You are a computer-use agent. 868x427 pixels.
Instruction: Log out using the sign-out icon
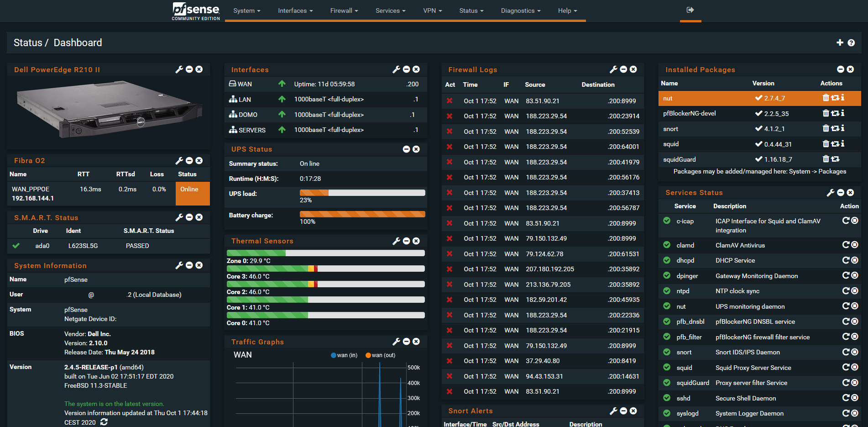[x=690, y=10]
